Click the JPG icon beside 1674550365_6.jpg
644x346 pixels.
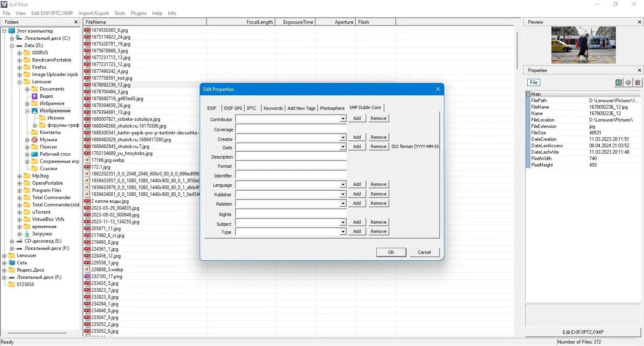tap(87, 30)
